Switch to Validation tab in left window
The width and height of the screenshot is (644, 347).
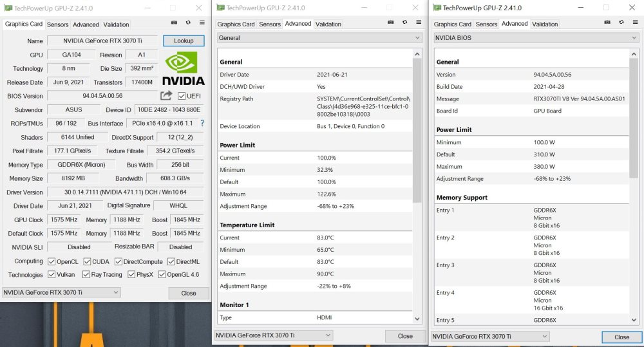point(116,24)
